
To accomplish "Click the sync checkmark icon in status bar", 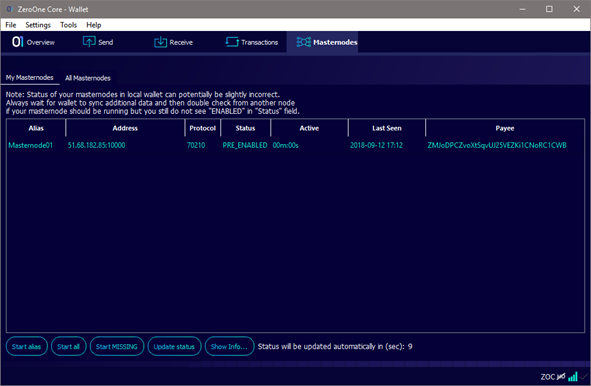I will (x=584, y=376).
